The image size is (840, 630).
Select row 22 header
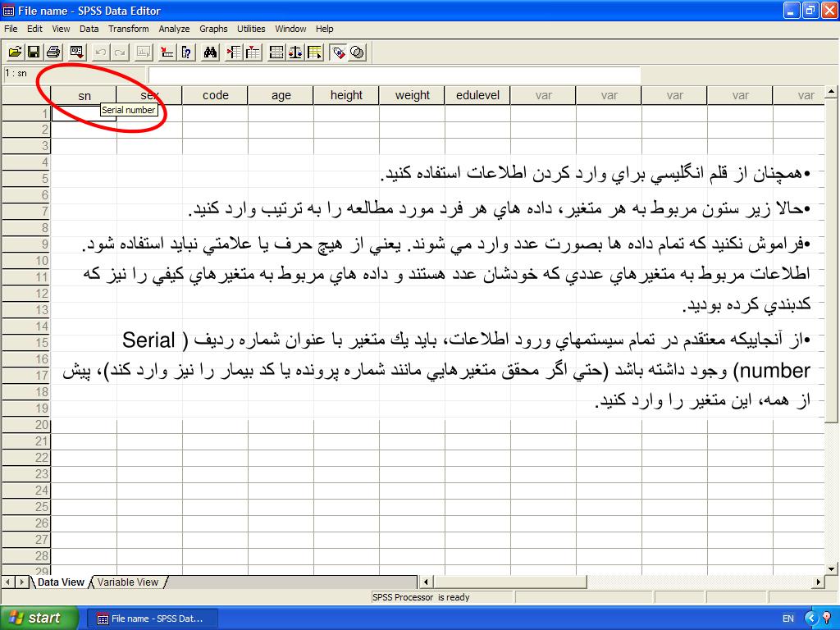pyautogui.click(x=26, y=458)
